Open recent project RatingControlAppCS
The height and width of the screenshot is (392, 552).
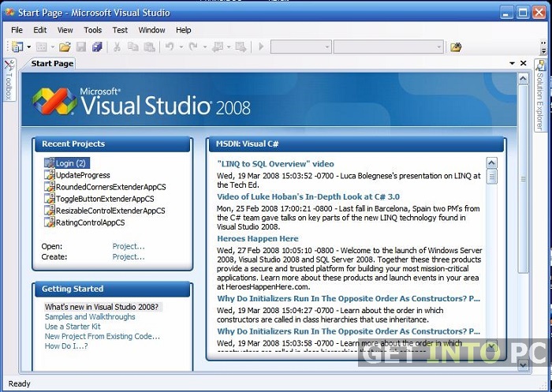pyautogui.click(x=90, y=222)
